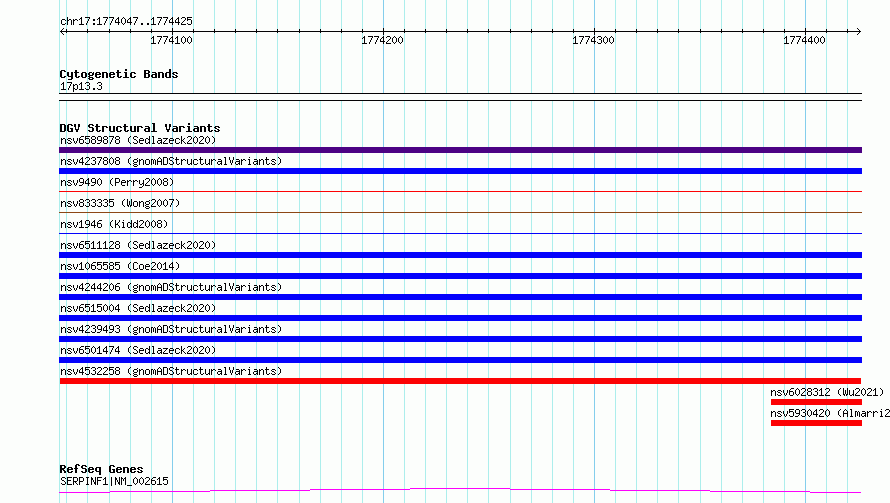
Task: Click the right arrow of the coordinate ruler
Action: [858, 31]
